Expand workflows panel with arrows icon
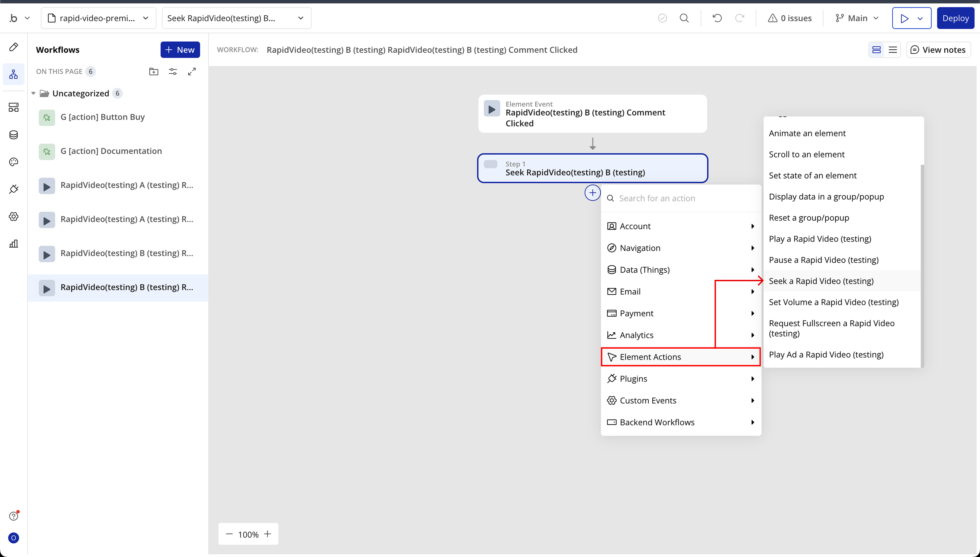The image size is (980, 557). click(192, 71)
